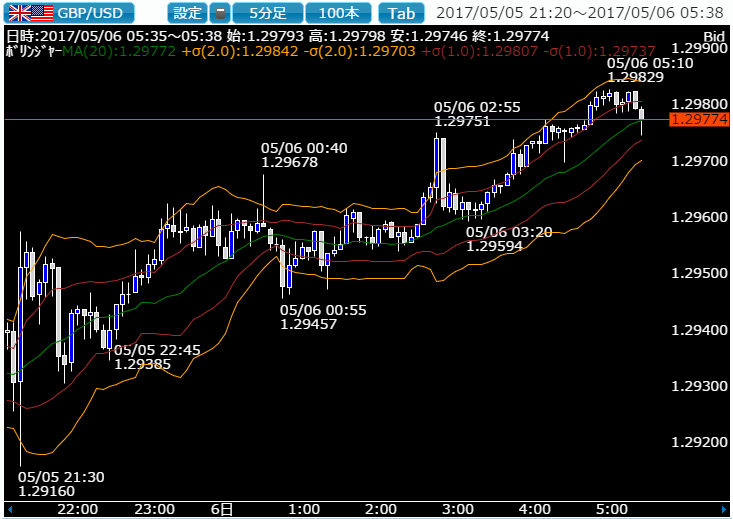Click the 22:00 time axis label
The image size is (733, 519).
78,509
